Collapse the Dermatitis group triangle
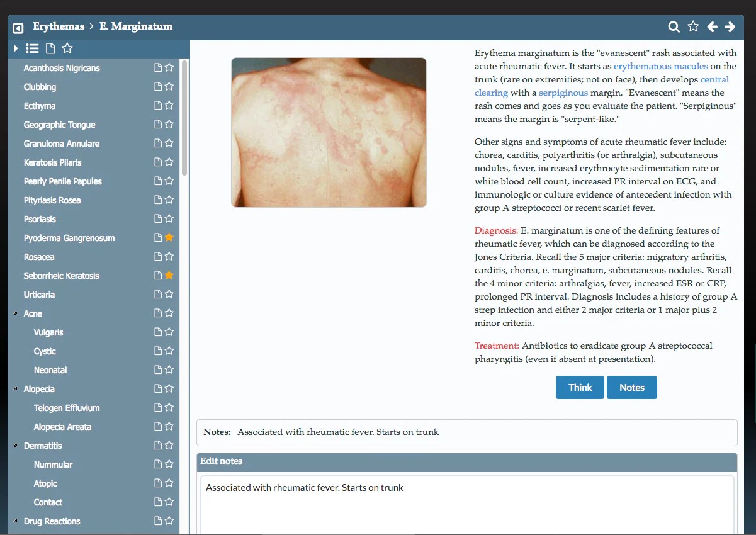756x535 pixels. 16,446
